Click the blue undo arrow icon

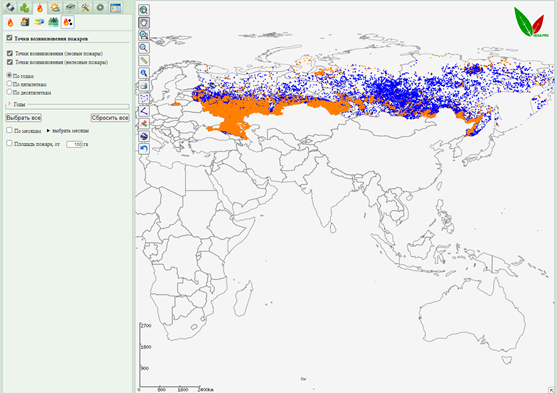(x=144, y=149)
